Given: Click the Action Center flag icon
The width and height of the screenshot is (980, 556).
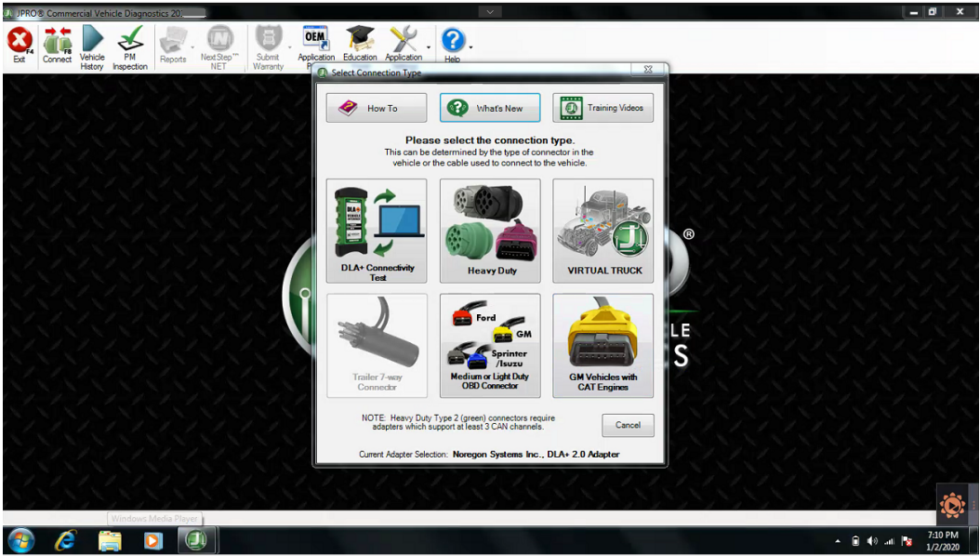Looking at the screenshot, I should coord(907,541).
